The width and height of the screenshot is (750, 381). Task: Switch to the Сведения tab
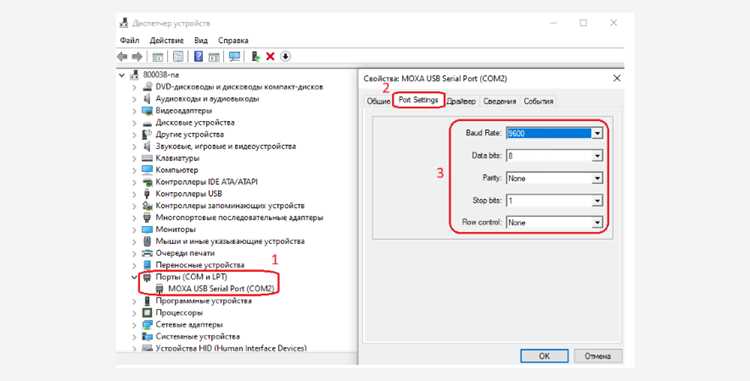(499, 101)
